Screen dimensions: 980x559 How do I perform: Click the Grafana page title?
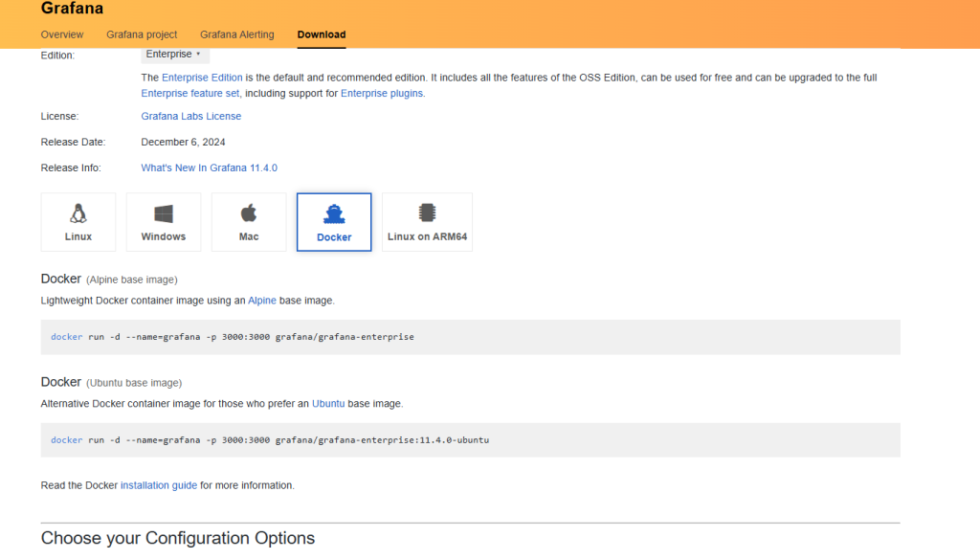[72, 8]
